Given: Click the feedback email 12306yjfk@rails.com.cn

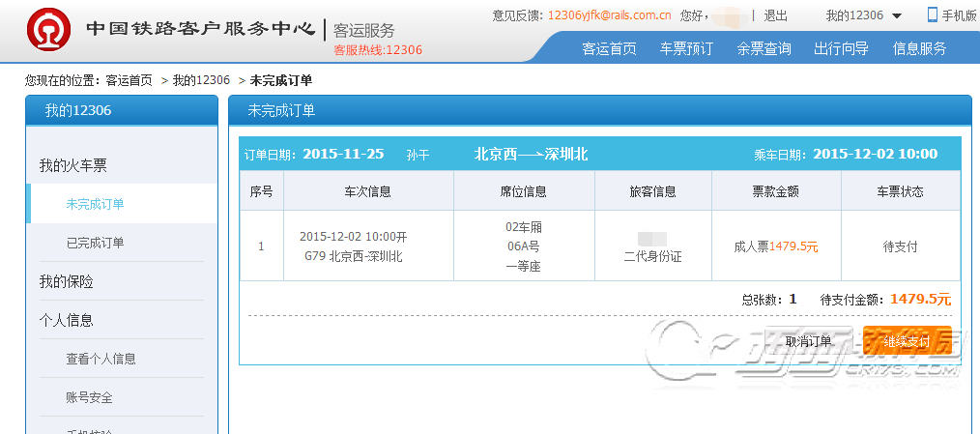Looking at the screenshot, I should tap(610, 15).
